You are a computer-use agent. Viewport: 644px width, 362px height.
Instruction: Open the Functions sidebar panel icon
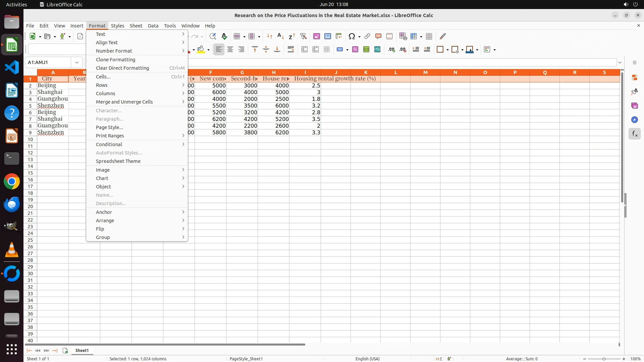pos(634,134)
